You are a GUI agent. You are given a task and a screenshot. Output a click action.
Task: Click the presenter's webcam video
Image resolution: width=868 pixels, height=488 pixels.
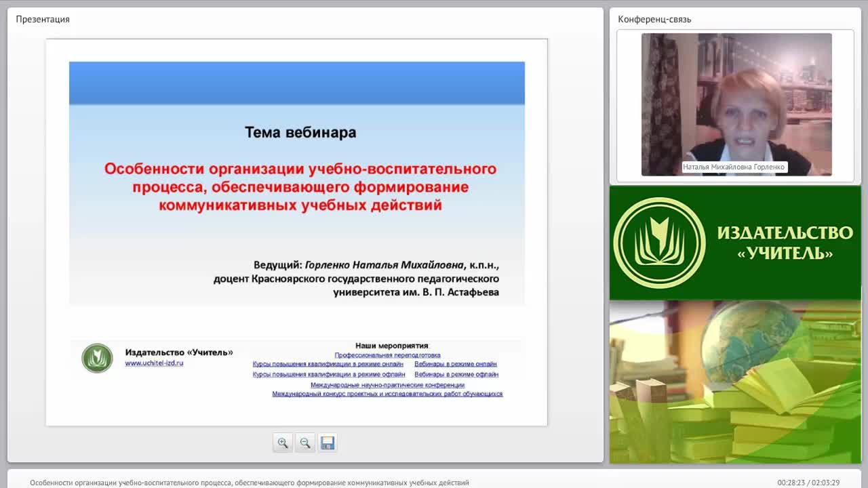pos(736,104)
